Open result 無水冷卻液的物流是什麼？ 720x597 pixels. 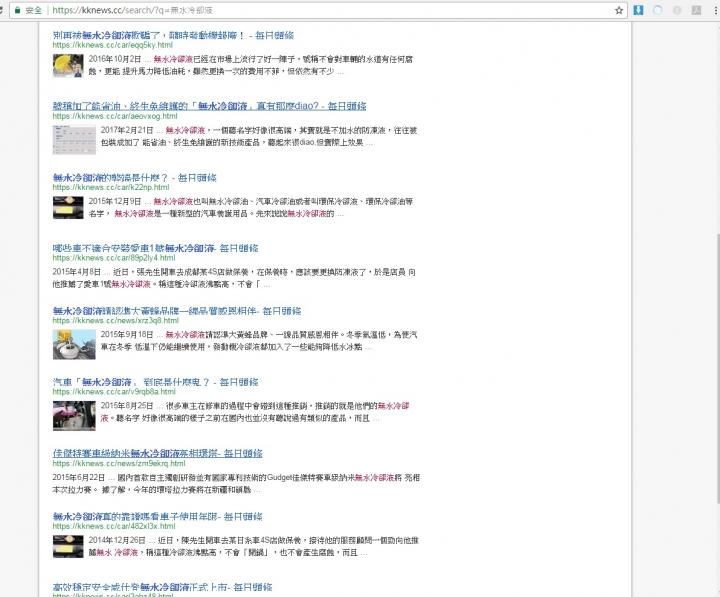click(135, 178)
